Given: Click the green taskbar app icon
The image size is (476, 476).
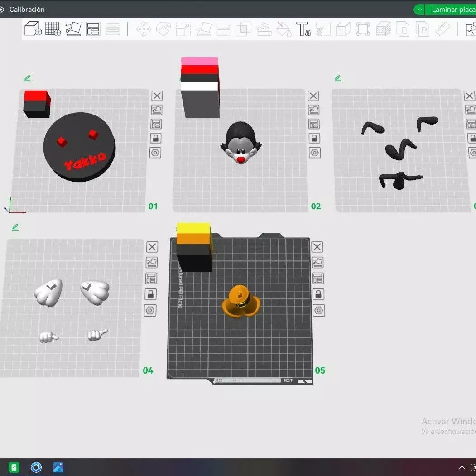Looking at the screenshot, I should 14,467.
